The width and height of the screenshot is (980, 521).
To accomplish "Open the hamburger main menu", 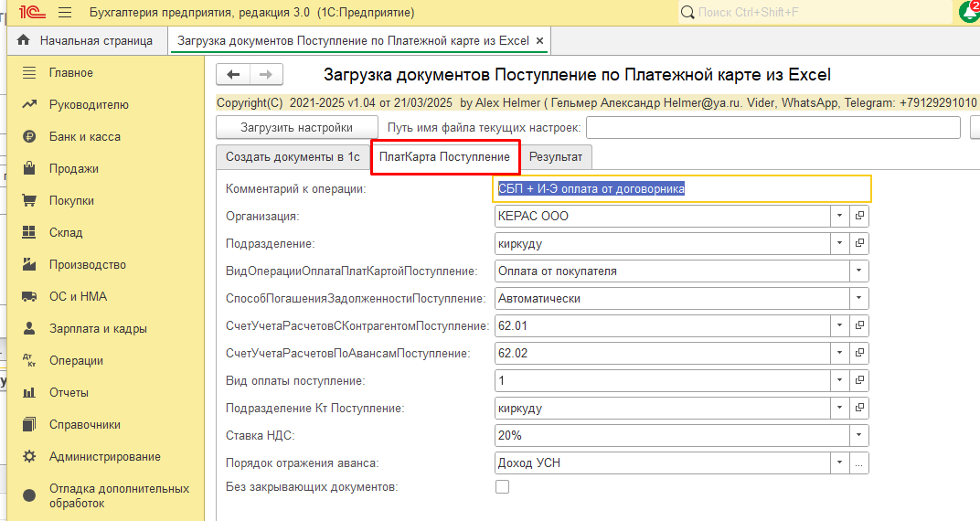I will coord(64,13).
